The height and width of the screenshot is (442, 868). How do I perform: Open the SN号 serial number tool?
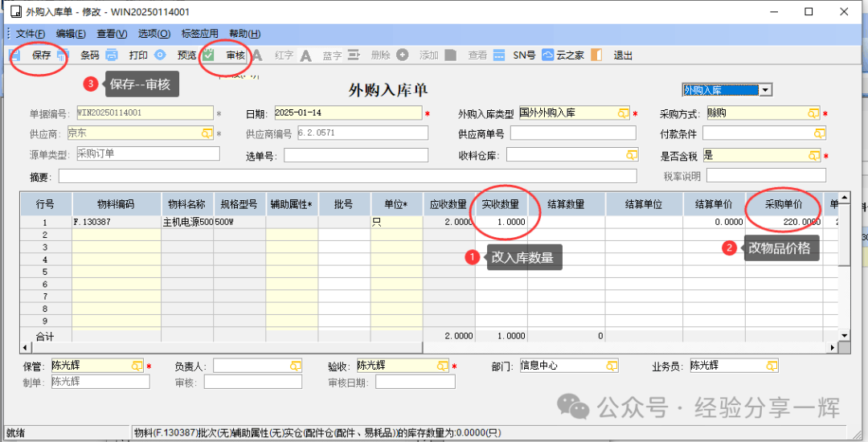click(524, 55)
